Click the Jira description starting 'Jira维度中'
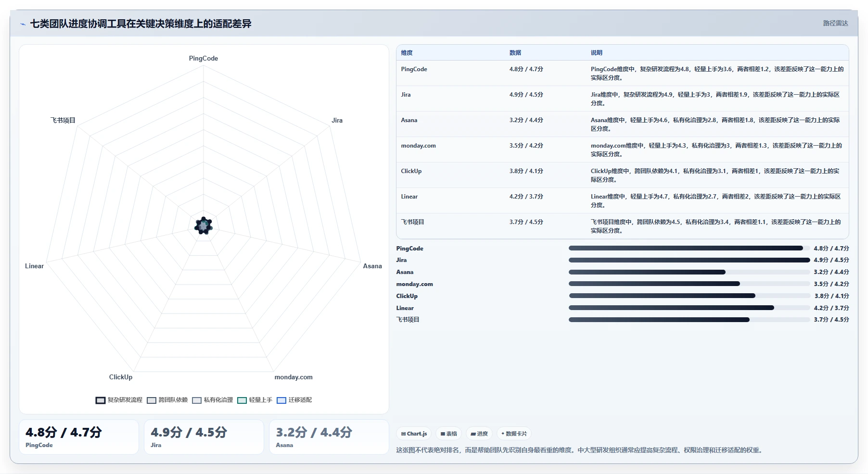Viewport: 868px width, 474px height. point(715,99)
